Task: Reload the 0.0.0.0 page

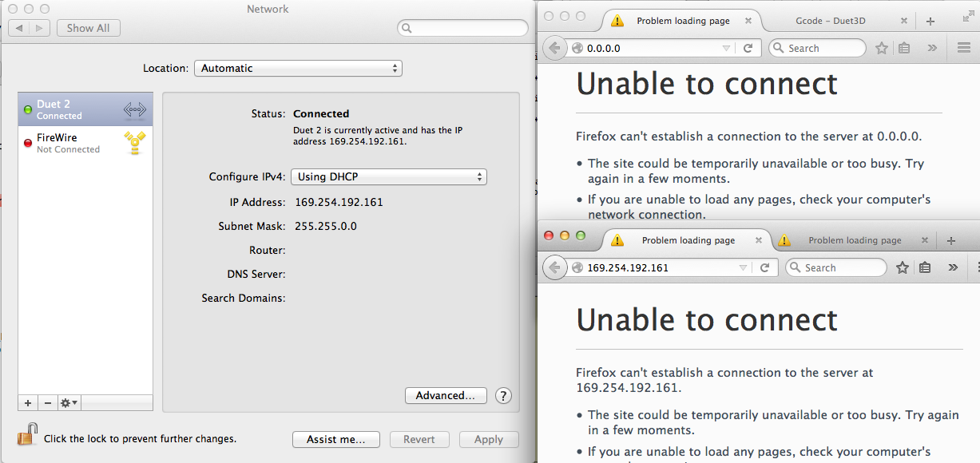Action: click(x=748, y=48)
